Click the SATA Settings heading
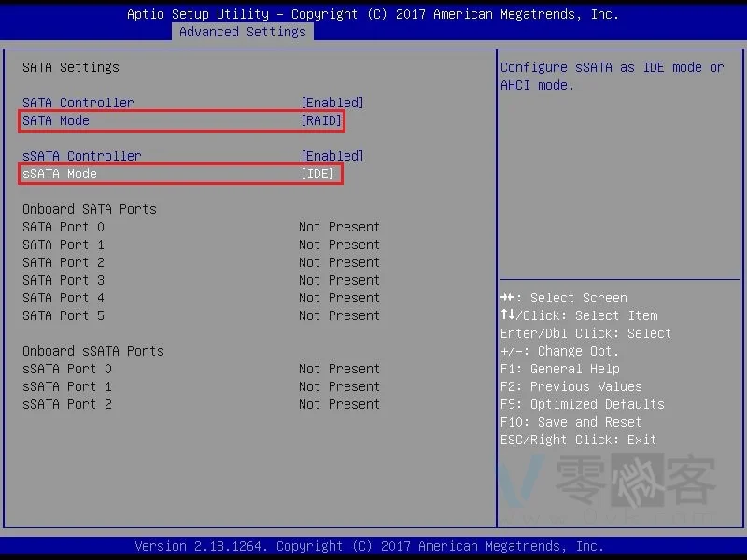747x560 pixels. tap(71, 67)
